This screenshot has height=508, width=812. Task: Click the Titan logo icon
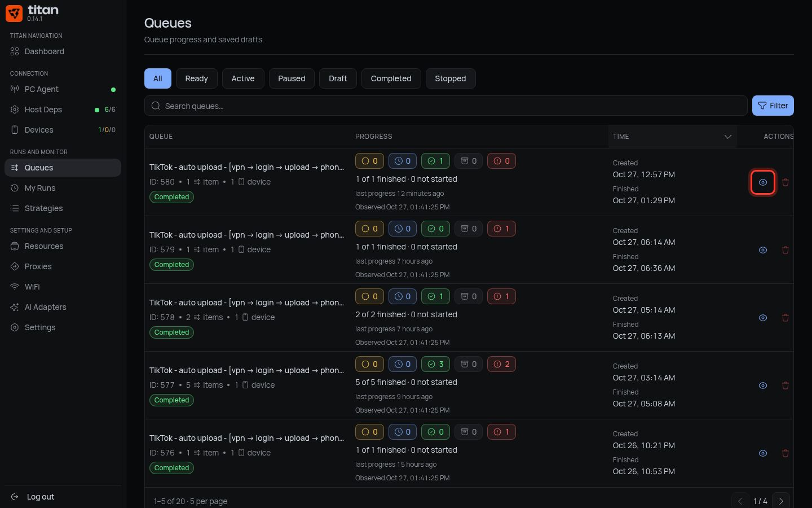tap(14, 13)
